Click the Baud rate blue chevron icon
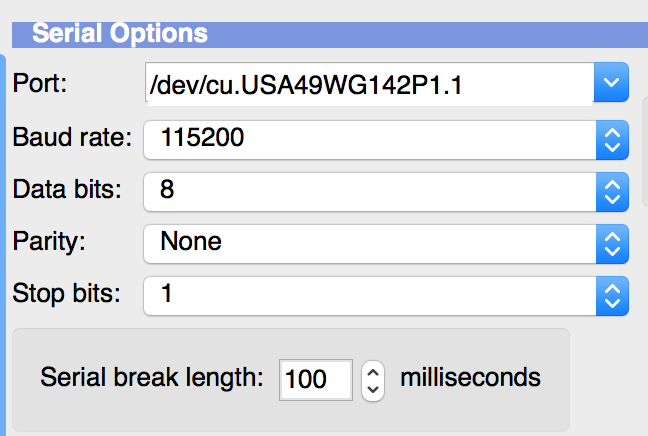The height and width of the screenshot is (436, 648). click(611, 139)
